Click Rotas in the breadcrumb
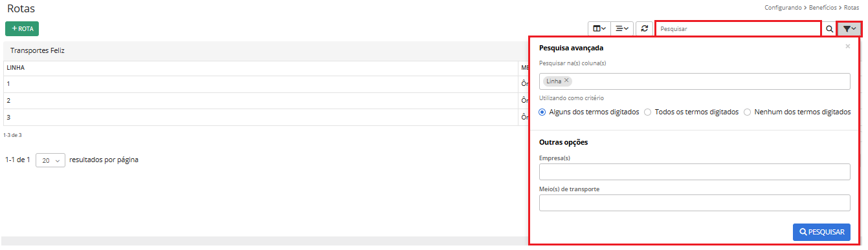Image resolution: width=868 pixels, height=250 pixels. coord(852,8)
